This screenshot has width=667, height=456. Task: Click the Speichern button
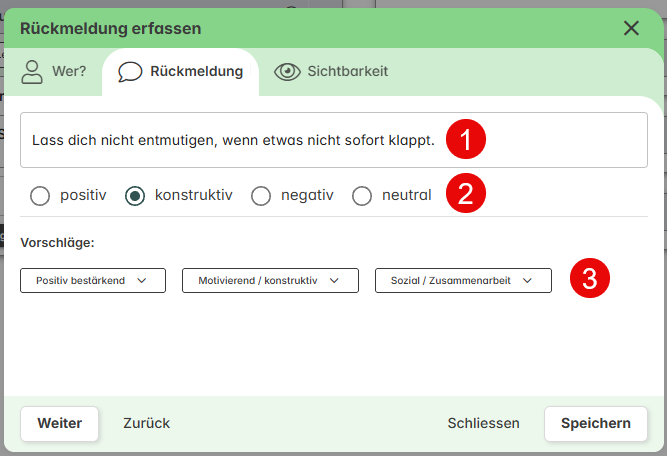tap(596, 423)
